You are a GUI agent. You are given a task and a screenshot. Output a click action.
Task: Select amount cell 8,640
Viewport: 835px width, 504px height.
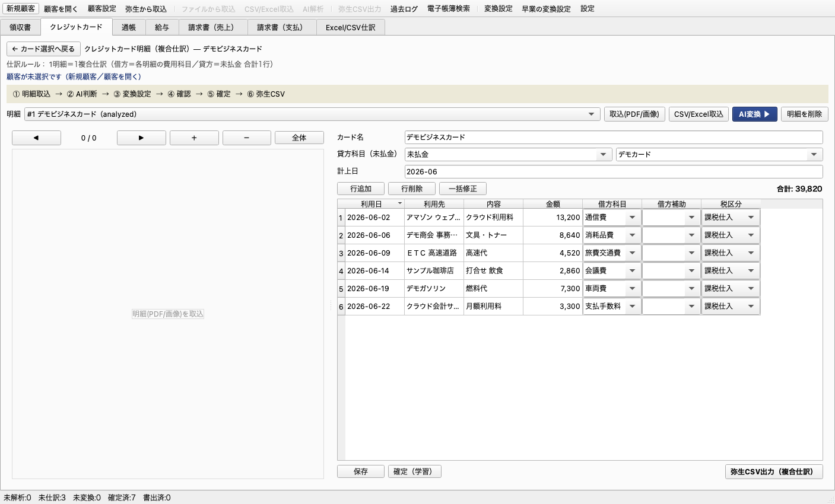tap(553, 235)
